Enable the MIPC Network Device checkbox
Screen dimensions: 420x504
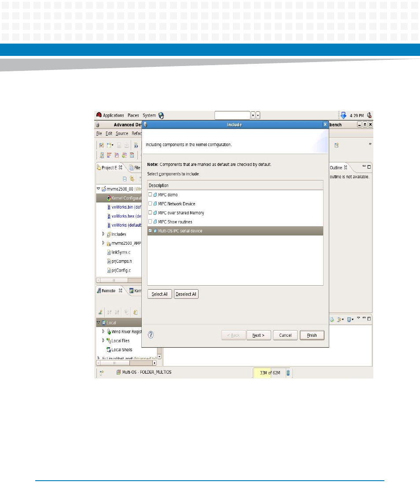coord(150,203)
